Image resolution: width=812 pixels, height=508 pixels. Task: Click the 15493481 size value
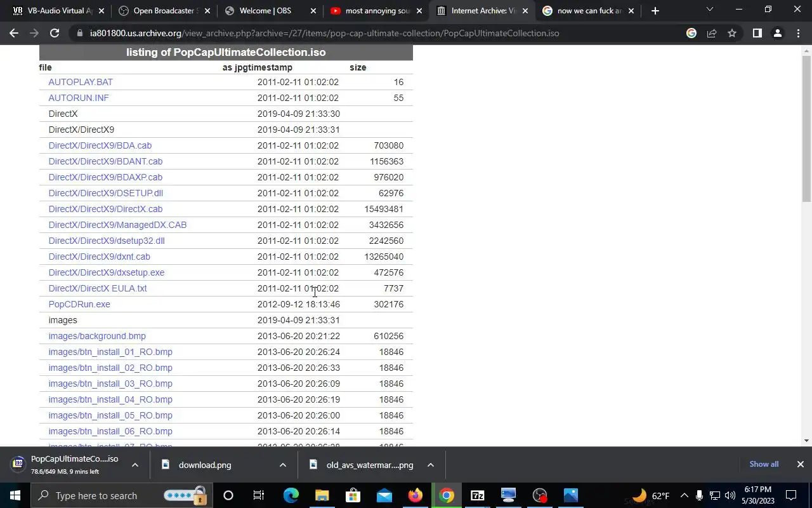(x=384, y=209)
